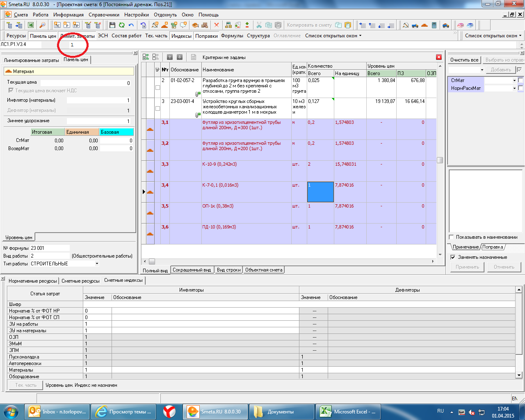Select the Базовая cyan column header
This screenshot has width=525, height=420.
pos(116,132)
